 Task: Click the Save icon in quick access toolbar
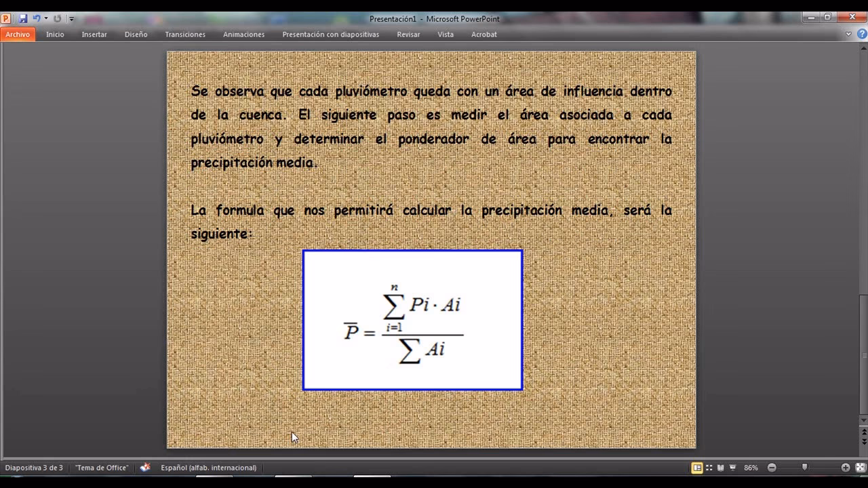(x=23, y=18)
